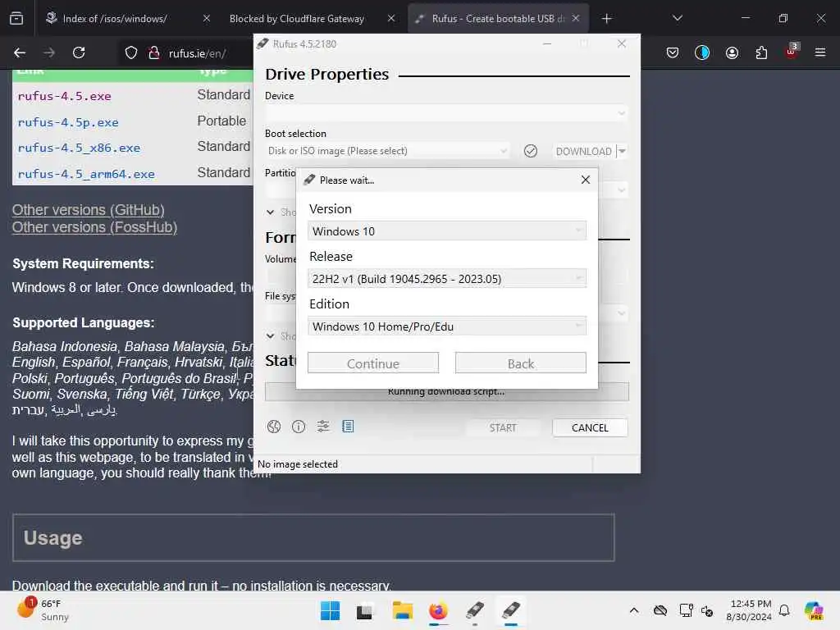Open Task View on taskbar
This screenshot has height=630, width=840.
pos(365,611)
